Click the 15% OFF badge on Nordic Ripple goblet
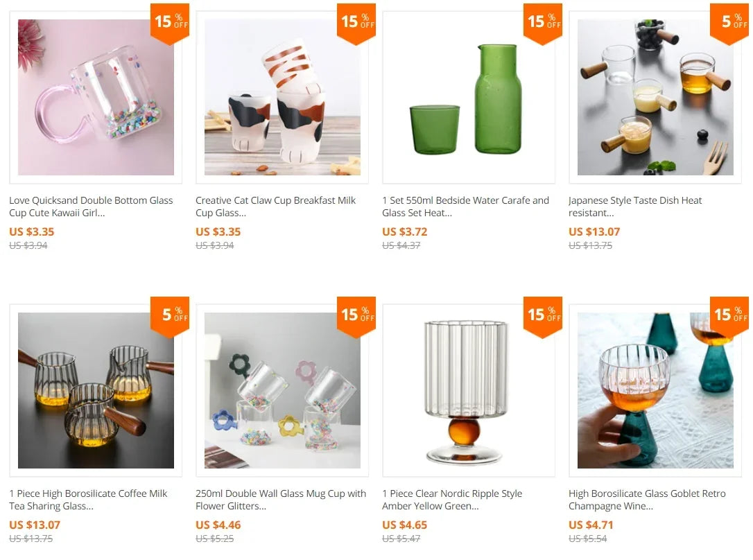753x560 pixels. point(543,317)
